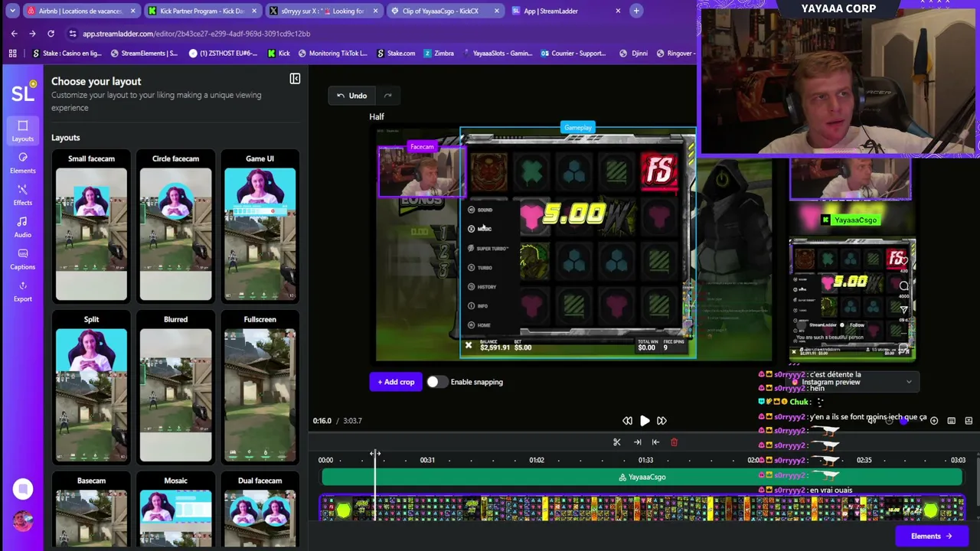Open the Audio sidebar section
The image size is (980, 551).
coord(22,227)
